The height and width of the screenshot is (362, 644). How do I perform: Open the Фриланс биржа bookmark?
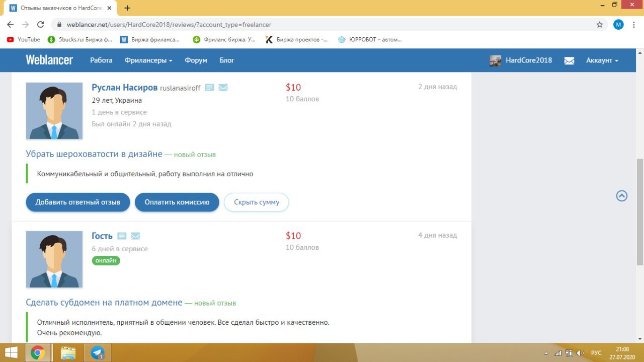224,39
